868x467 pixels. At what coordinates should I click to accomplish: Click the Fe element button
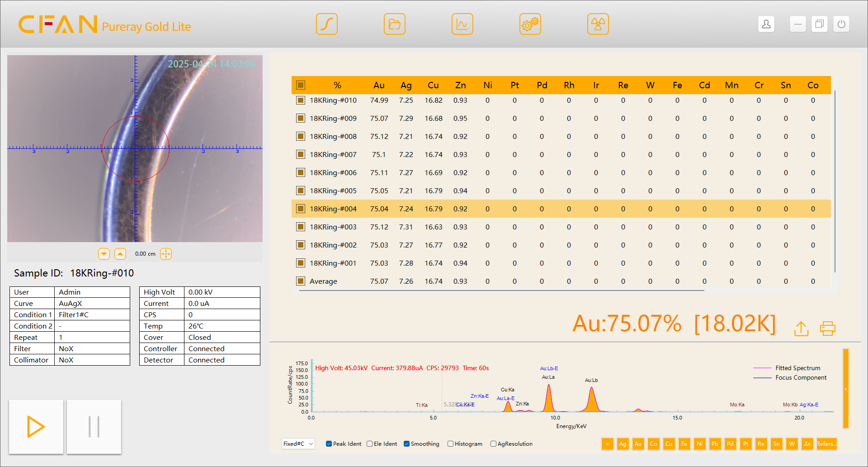(x=684, y=444)
